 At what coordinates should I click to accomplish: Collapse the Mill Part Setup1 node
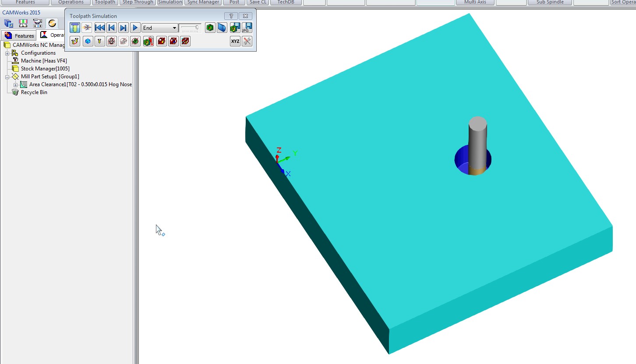point(7,77)
